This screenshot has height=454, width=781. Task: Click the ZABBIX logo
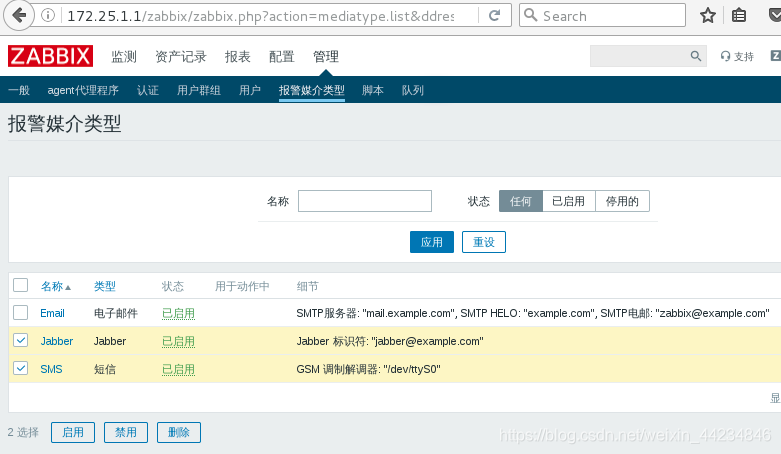pyautogui.click(x=50, y=56)
